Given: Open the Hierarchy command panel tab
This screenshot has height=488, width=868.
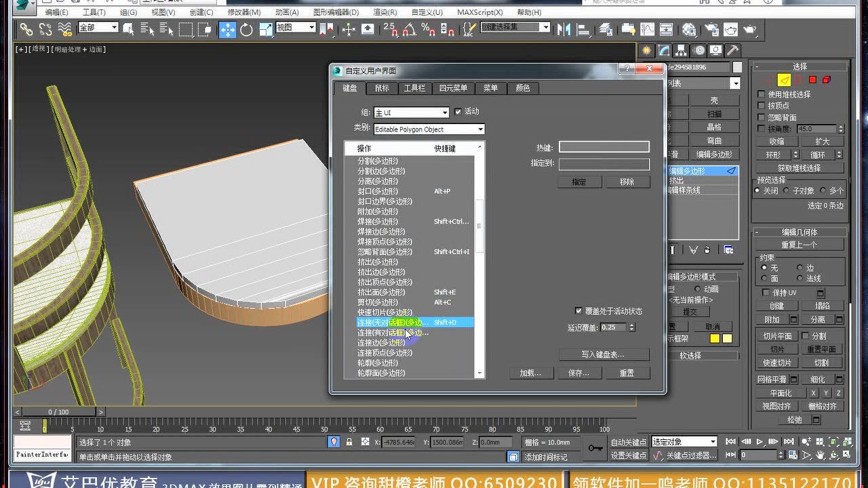Looking at the screenshot, I should click(x=682, y=51).
